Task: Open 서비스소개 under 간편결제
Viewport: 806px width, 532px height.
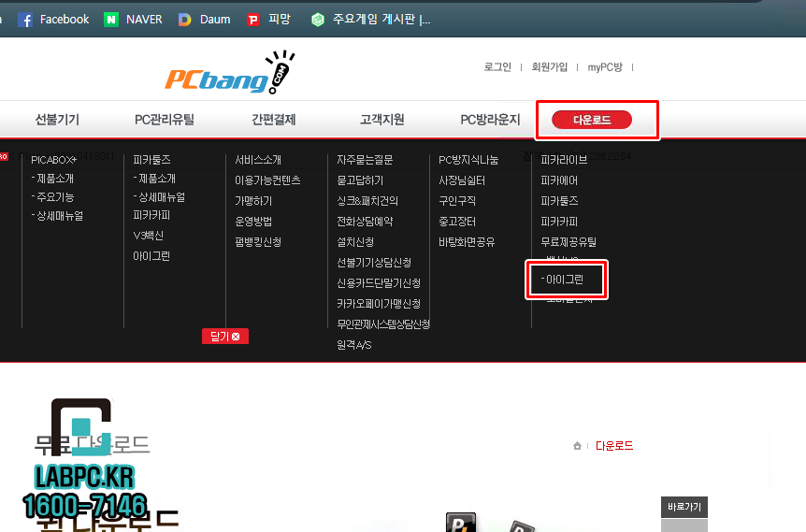Action: [x=258, y=160]
